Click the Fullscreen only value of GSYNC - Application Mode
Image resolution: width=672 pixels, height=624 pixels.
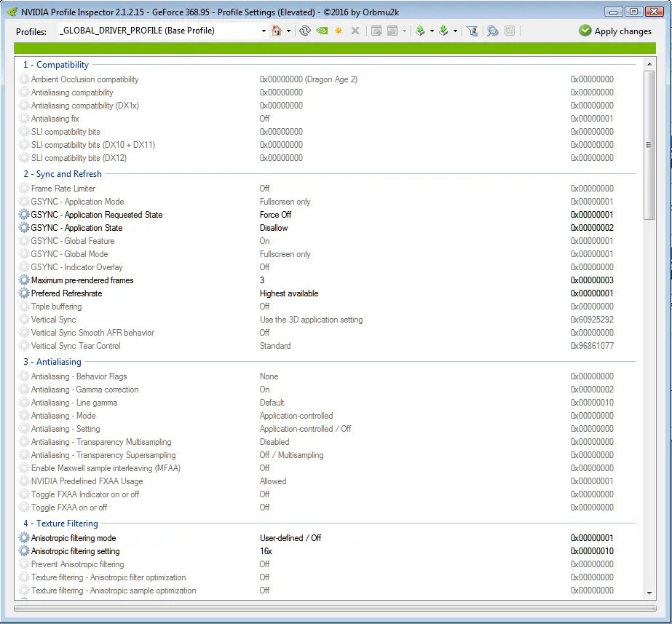coord(285,202)
